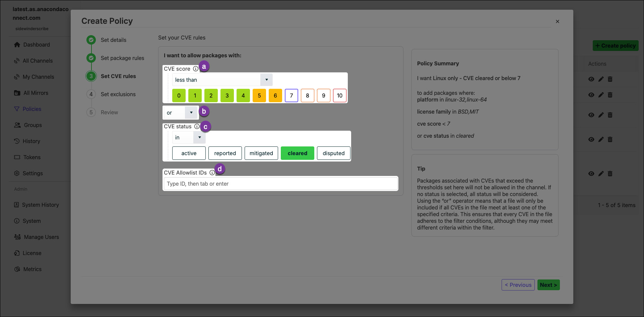Select CVE score 9 swatch
The image size is (644, 317).
click(324, 96)
